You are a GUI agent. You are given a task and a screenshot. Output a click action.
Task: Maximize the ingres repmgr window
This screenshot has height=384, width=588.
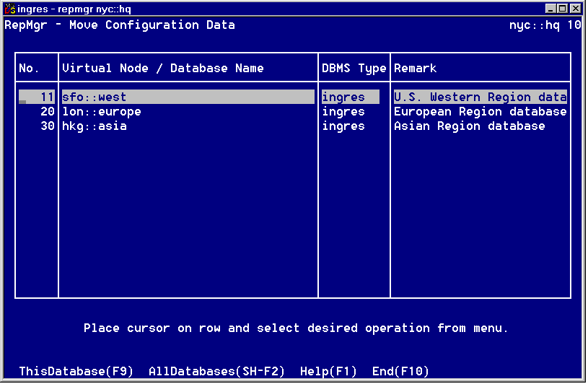[563, 9]
